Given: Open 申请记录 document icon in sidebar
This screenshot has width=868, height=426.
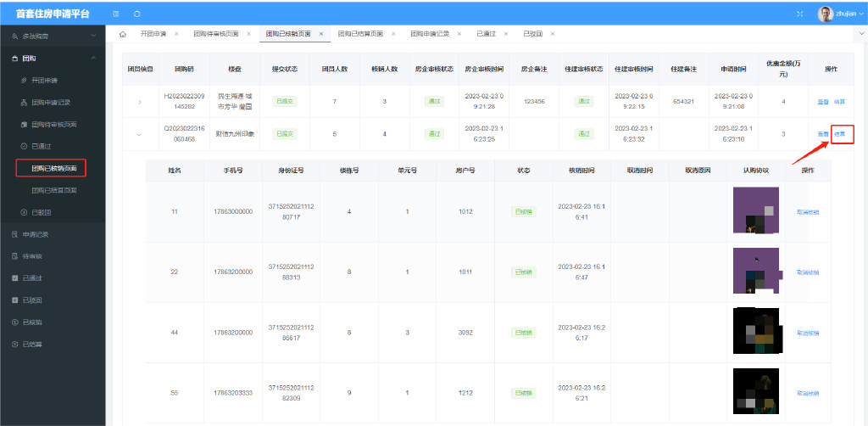Looking at the screenshot, I should point(15,234).
